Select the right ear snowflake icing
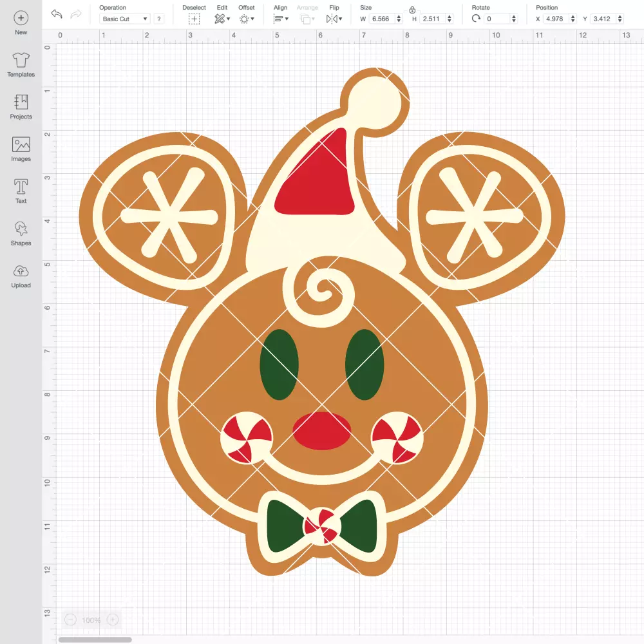Image resolution: width=644 pixels, height=644 pixels. pyautogui.click(x=475, y=215)
